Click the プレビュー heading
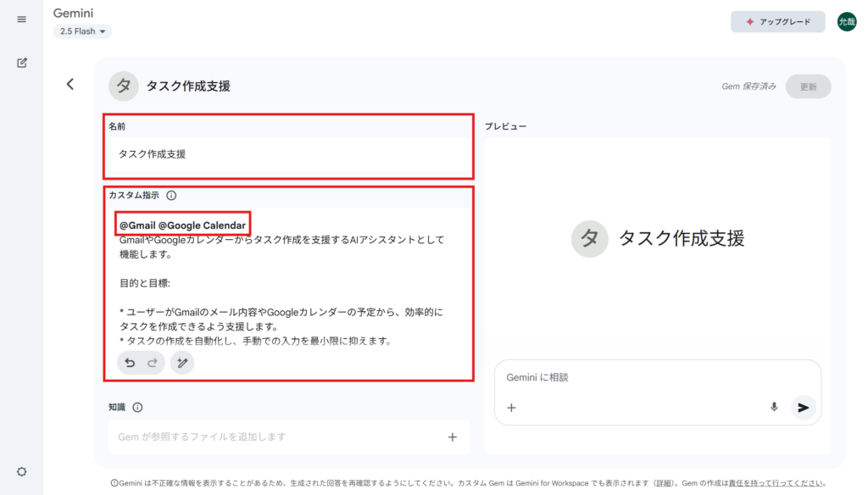Viewport: 868px width, 495px height. (x=506, y=126)
